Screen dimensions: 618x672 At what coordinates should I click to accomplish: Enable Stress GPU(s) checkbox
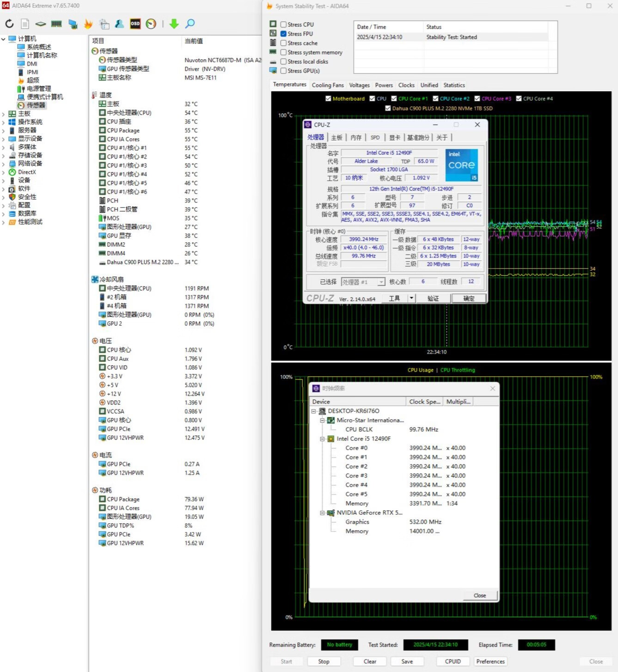(x=283, y=71)
